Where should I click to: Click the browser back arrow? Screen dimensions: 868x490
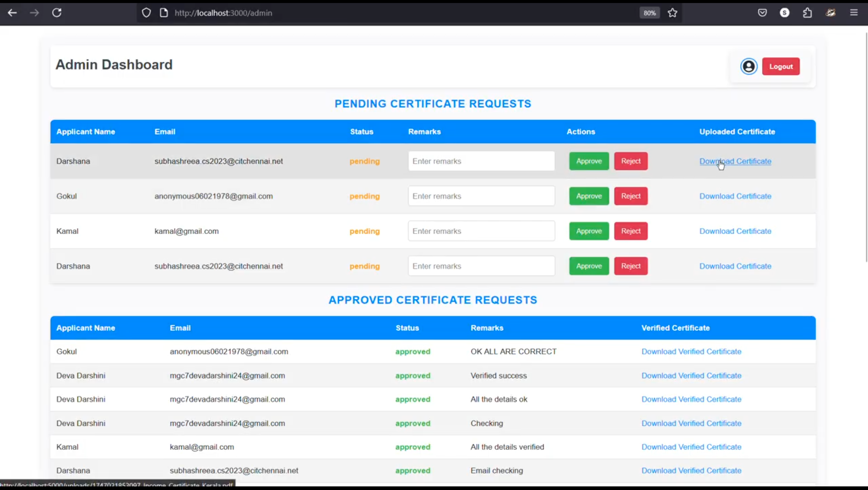tap(12, 13)
